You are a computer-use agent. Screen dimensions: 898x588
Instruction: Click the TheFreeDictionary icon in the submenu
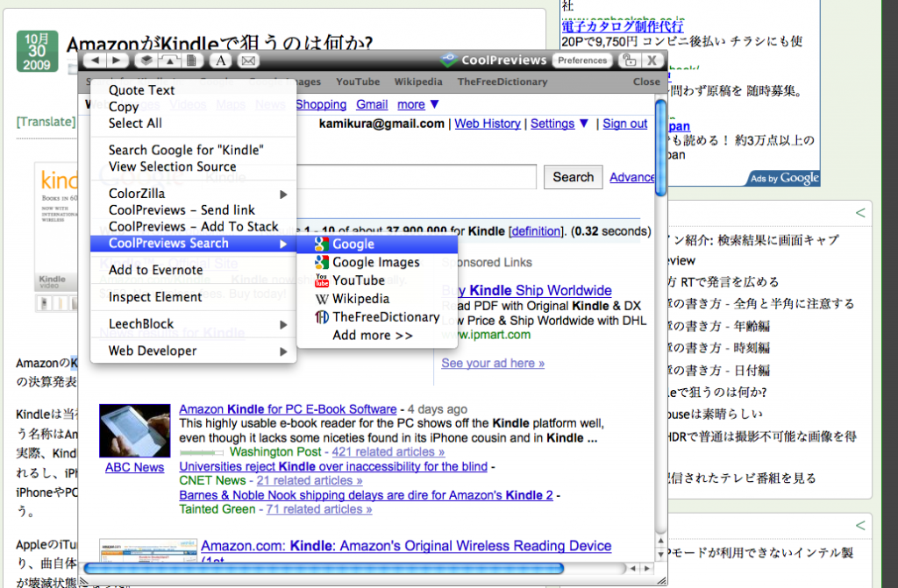(320, 316)
